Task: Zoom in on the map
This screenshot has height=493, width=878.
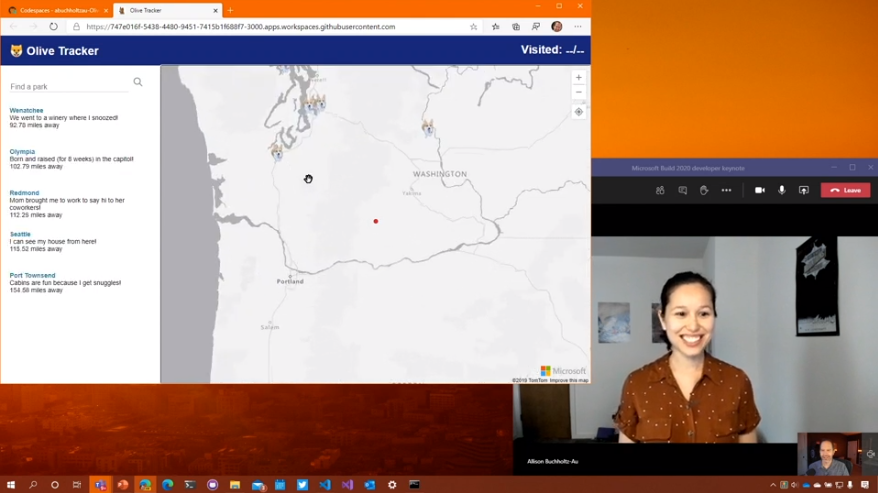Action: click(x=578, y=77)
